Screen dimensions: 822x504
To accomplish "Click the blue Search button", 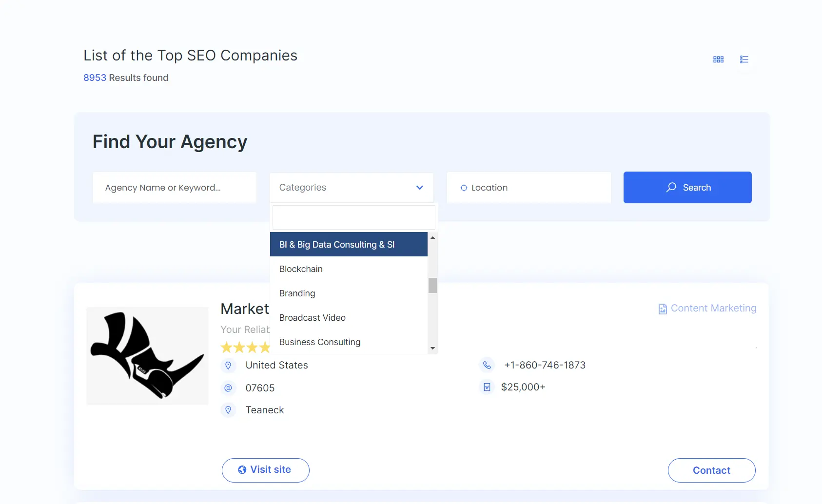I will [687, 187].
